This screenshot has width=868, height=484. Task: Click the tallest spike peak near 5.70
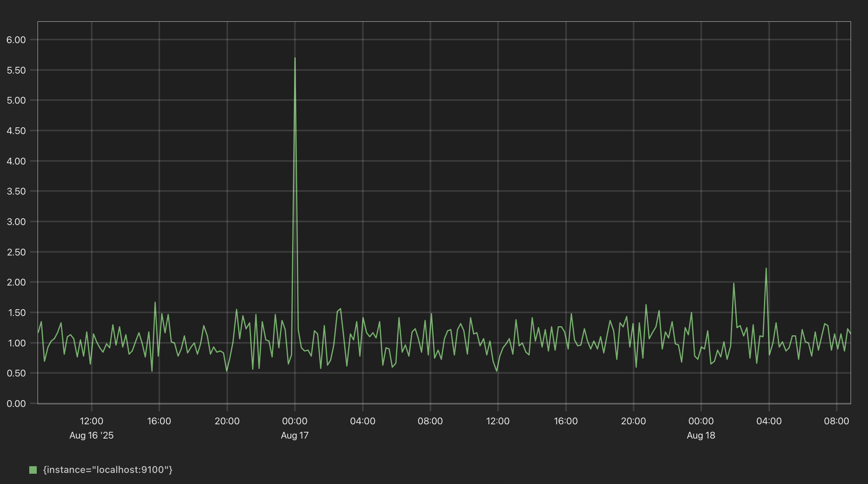tap(295, 59)
